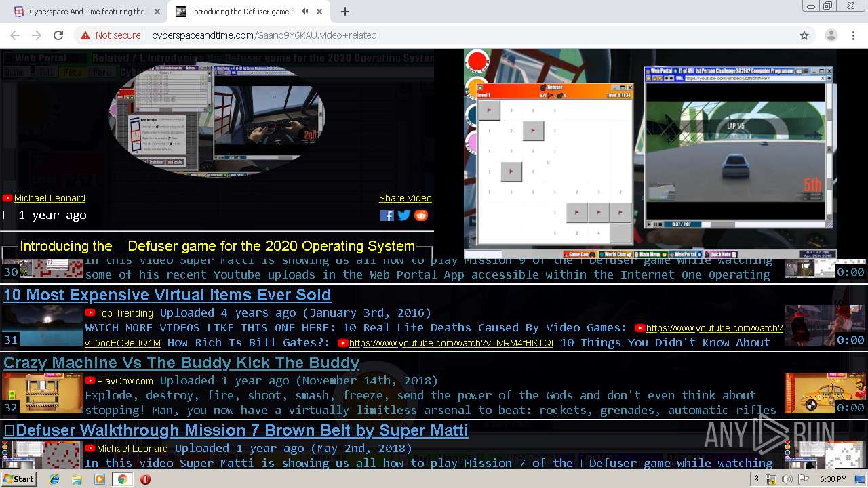The image size is (868, 488).
Task: Open 'Crazy Machine Vs The Buddy Kick The Buddy'
Action: 181,363
